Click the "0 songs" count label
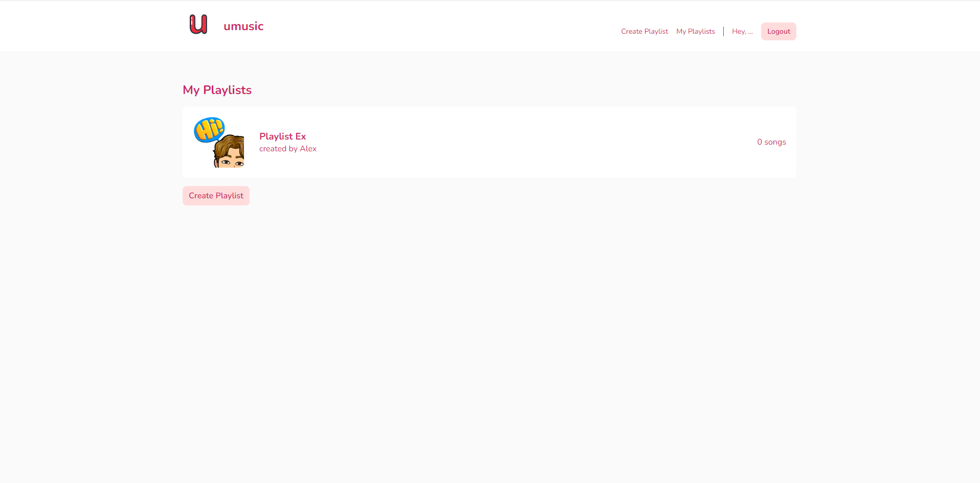The height and width of the screenshot is (483, 980). 771,142
